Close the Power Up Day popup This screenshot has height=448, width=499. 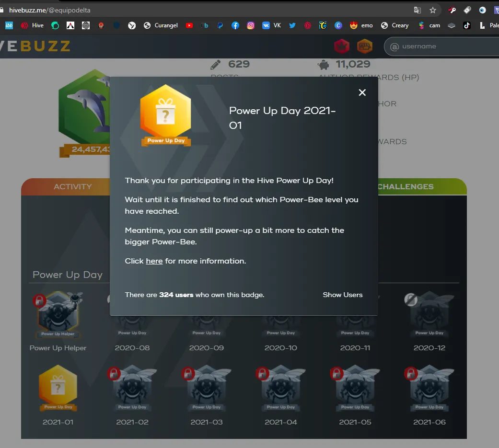click(362, 92)
